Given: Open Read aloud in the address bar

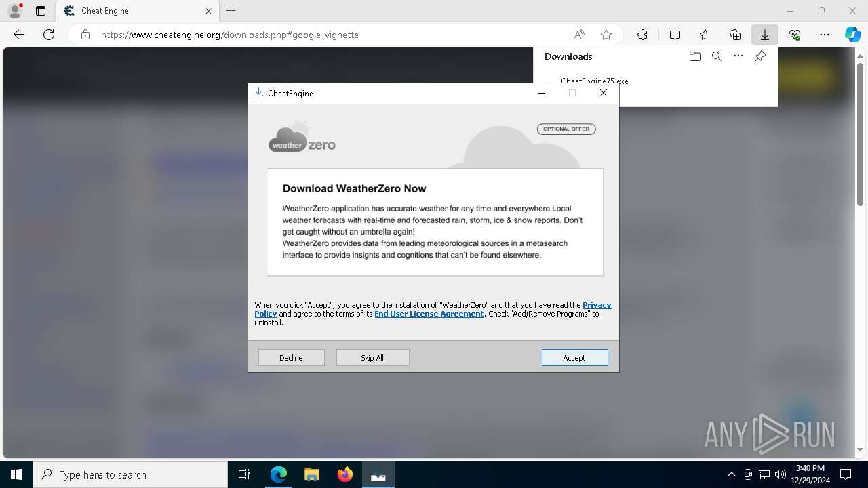Looking at the screenshot, I should tap(579, 35).
